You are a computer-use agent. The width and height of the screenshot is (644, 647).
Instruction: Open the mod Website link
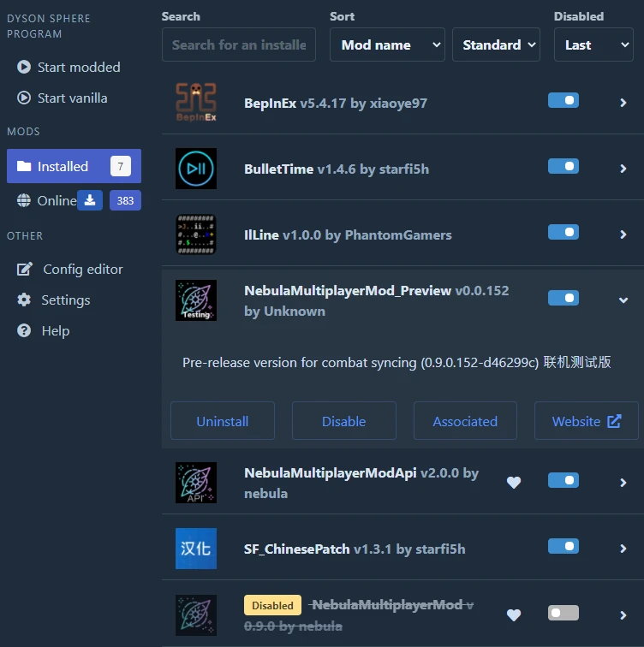pos(587,421)
